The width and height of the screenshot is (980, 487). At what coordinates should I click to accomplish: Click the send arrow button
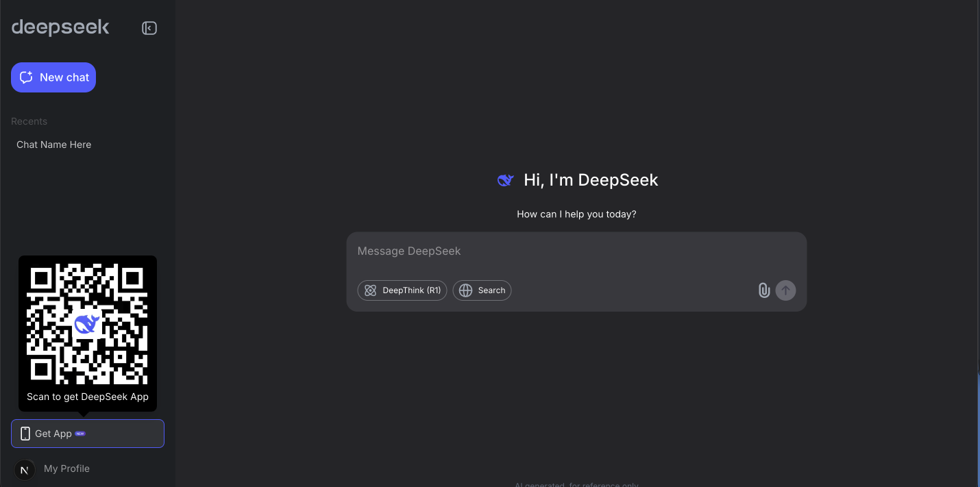[785, 290]
